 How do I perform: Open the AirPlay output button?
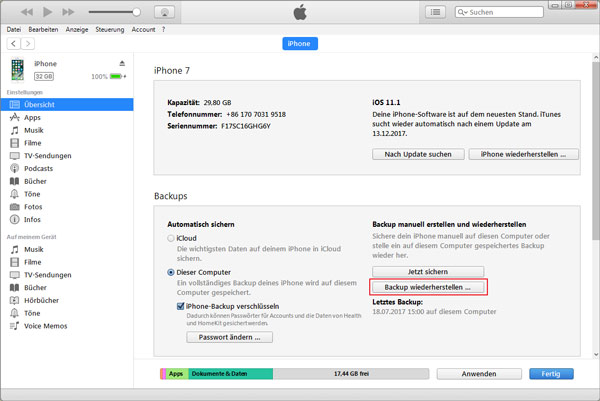click(x=165, y=12)
